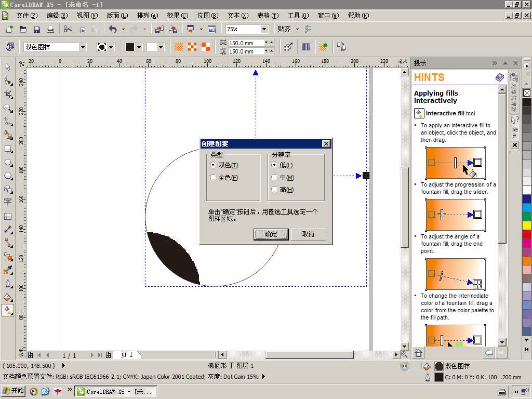The image size is (532, 399).
Task: Choose 高 resolution radio button
Action: pyautogui.click(x=274, y=190)
